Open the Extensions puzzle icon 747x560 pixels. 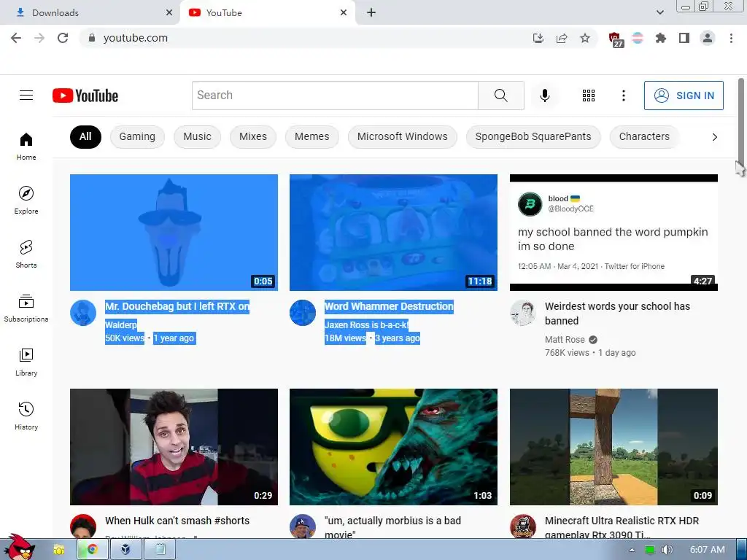660,38
